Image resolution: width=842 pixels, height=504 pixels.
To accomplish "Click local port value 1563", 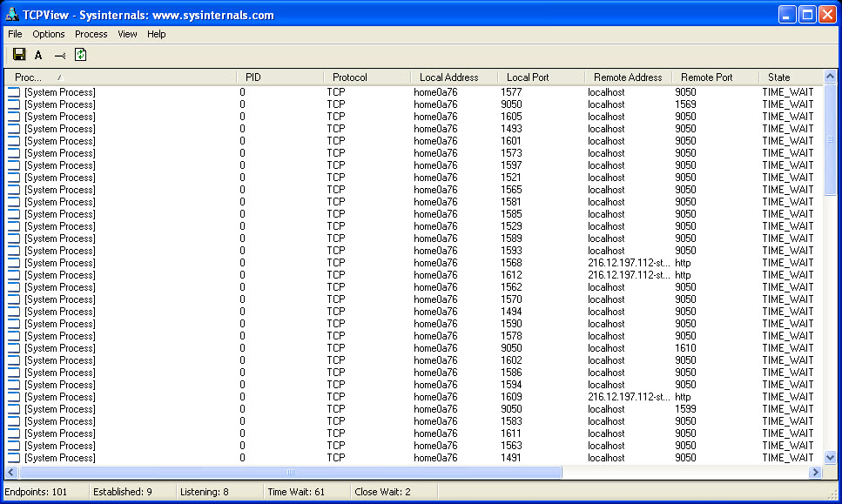I will pyautogui.click(x=511, y=446).
